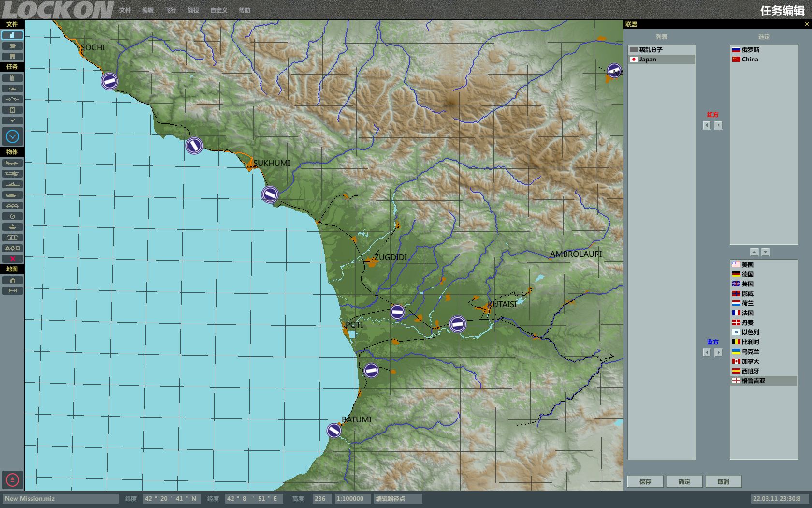This screenshot has height=508, width=812.
Task: Click the triangle-diamond-square shapes icon
Action: (12, 248)
